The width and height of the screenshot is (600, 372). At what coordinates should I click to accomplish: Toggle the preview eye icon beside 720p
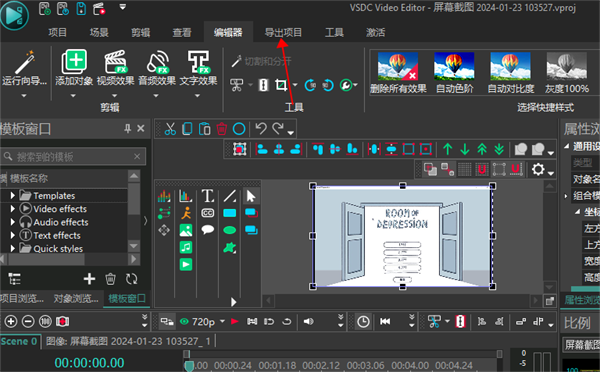click(184, 321)
